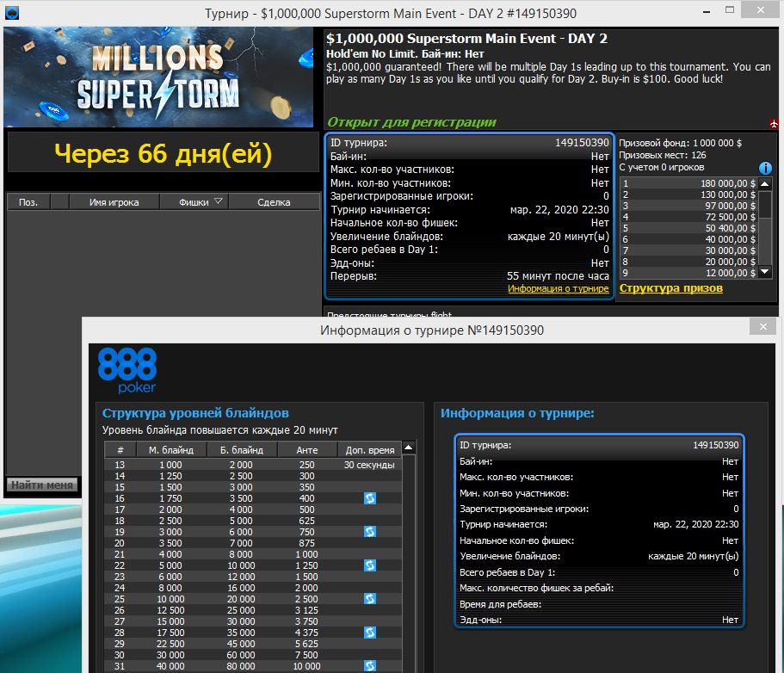Select blind level 30 big blind '60 000'

pos(241,655)
